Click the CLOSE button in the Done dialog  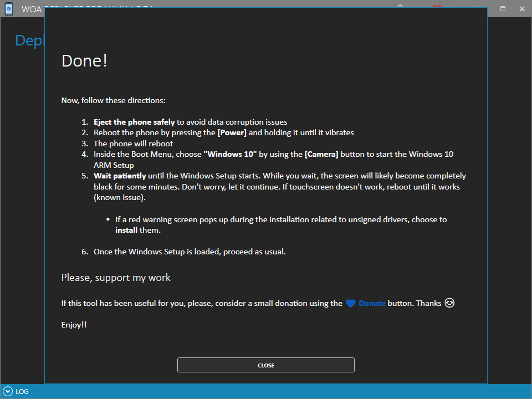tap(265, 365)
